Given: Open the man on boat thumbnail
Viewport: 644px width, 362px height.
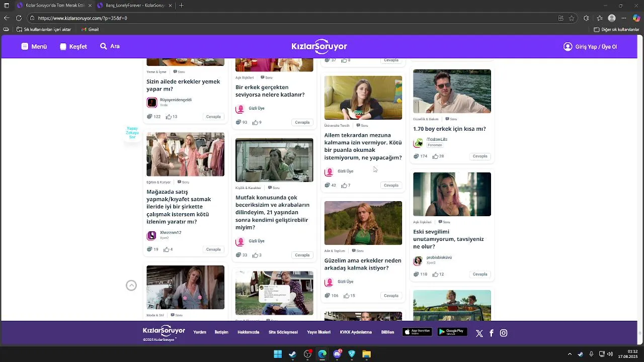Looking at the screenshot, I should coord(452,91).
